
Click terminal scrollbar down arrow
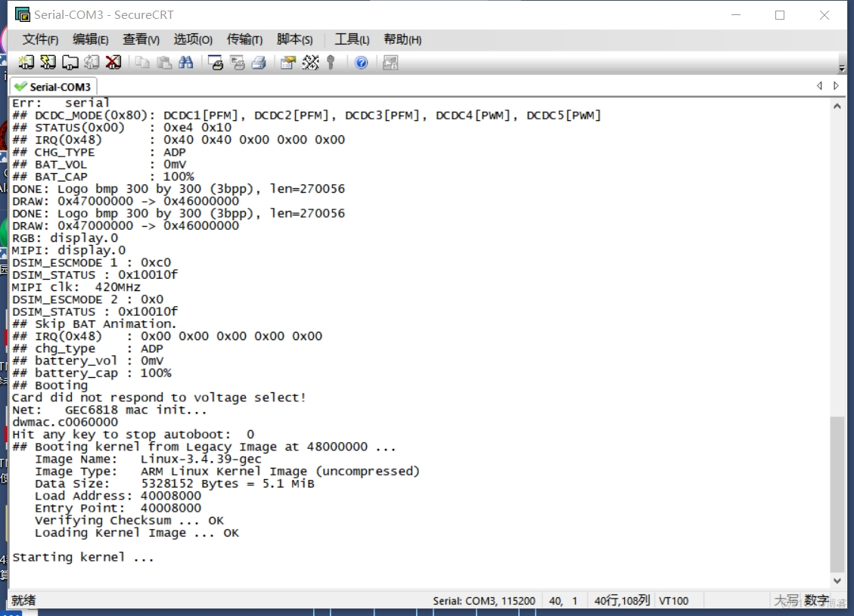tap(837, 580)
